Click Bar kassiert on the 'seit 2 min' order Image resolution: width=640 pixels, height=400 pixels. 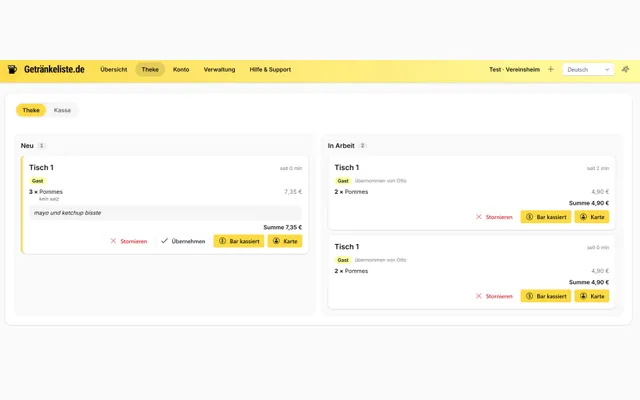[x=546, y=217]
